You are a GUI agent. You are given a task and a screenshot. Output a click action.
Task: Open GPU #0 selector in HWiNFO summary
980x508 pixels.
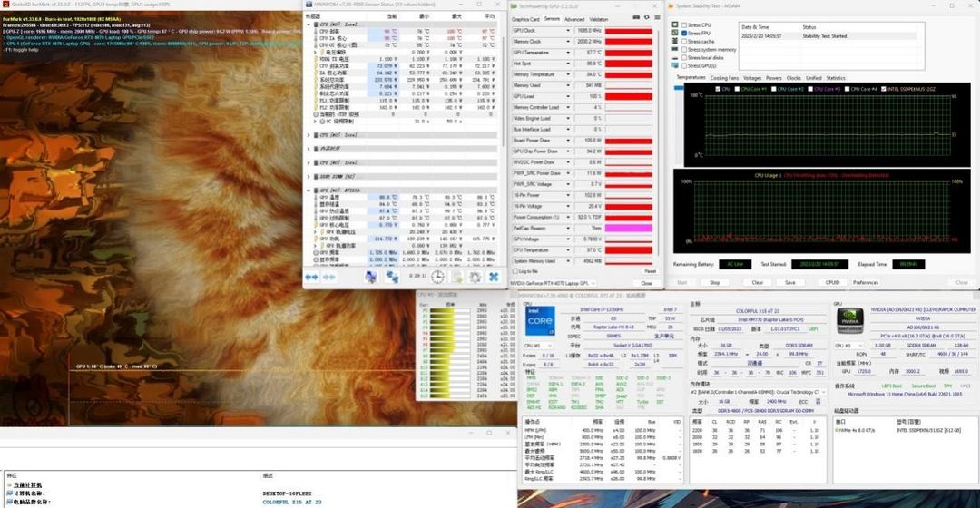click(x=850, y=345)
